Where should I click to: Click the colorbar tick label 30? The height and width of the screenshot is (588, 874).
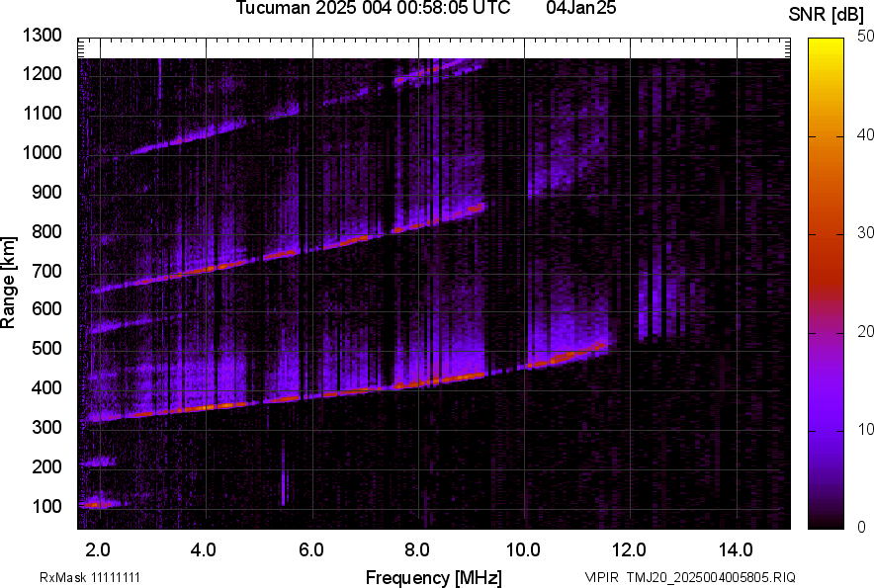pos(866,232)
